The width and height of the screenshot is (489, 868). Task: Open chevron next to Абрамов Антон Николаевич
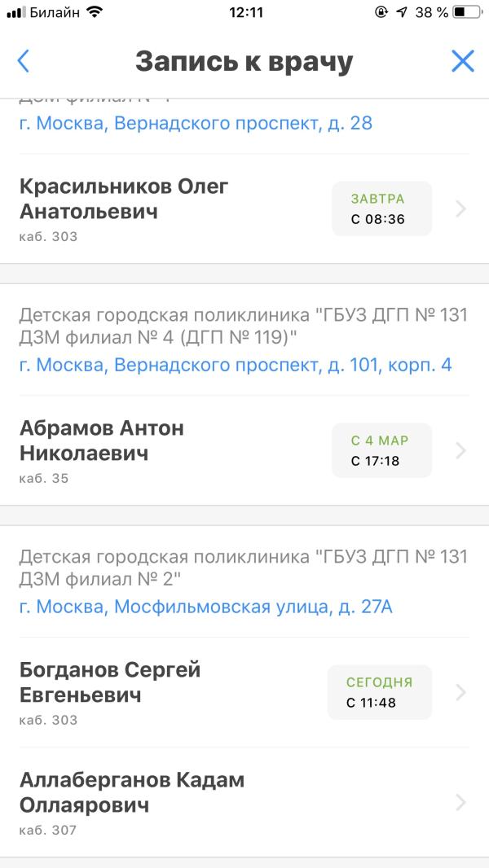click(x=460, y=450)
